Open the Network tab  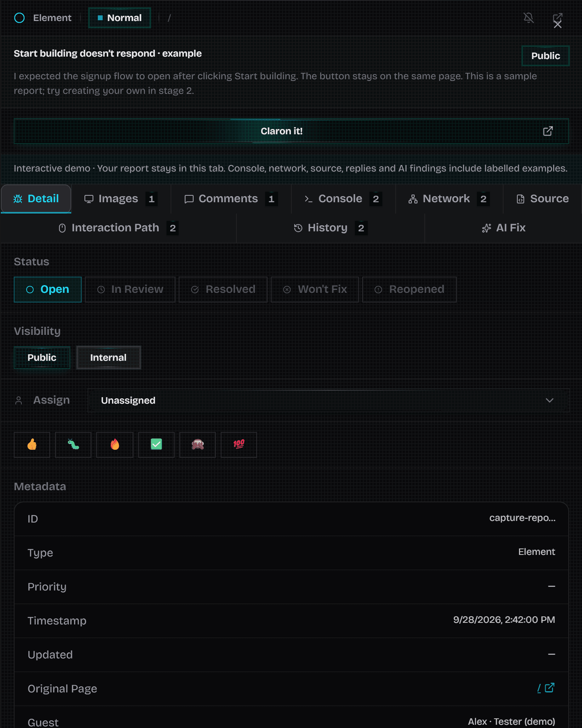coord(449,199)
